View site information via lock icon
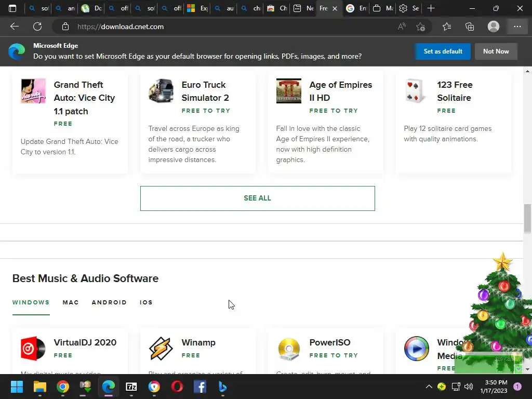 (65, 26)
